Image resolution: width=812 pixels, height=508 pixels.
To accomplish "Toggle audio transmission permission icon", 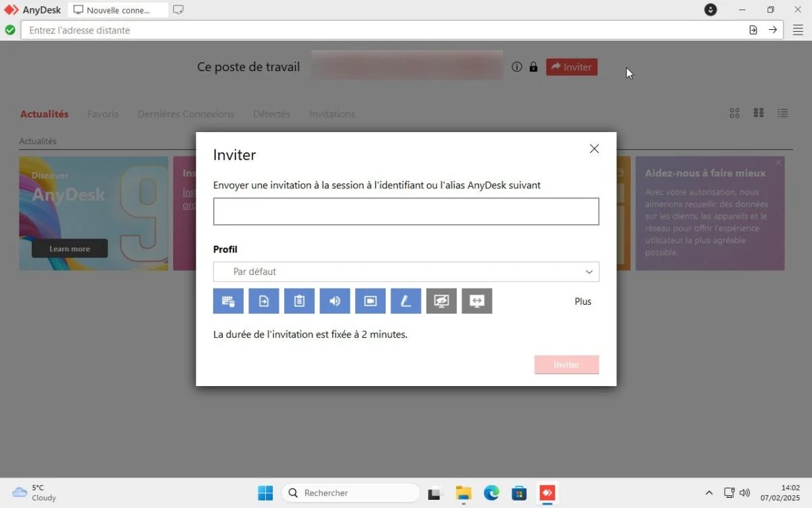I will [x=335, y=301].
